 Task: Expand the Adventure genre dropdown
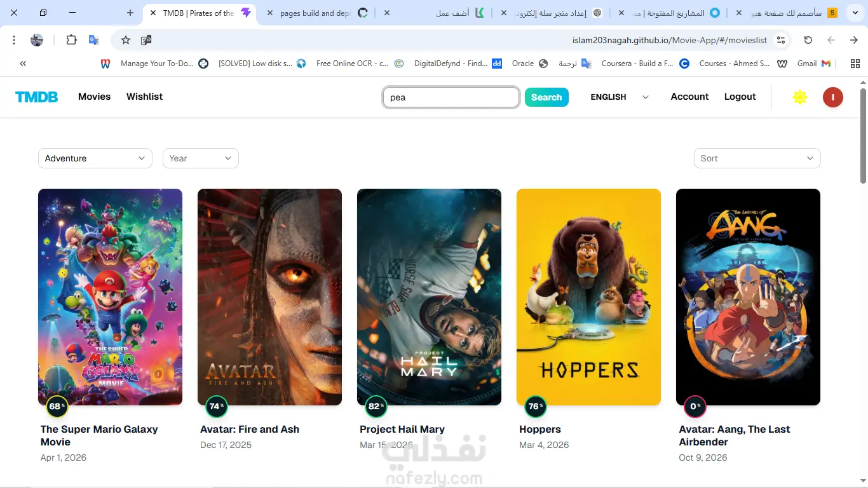click(95, 158)
